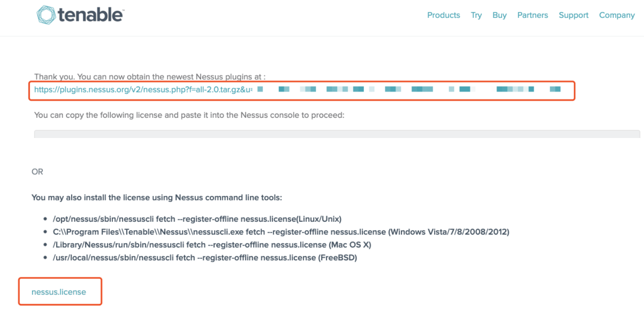Click the 'Thank you' plugins message text
644x310 pixels.
[150, 76]
